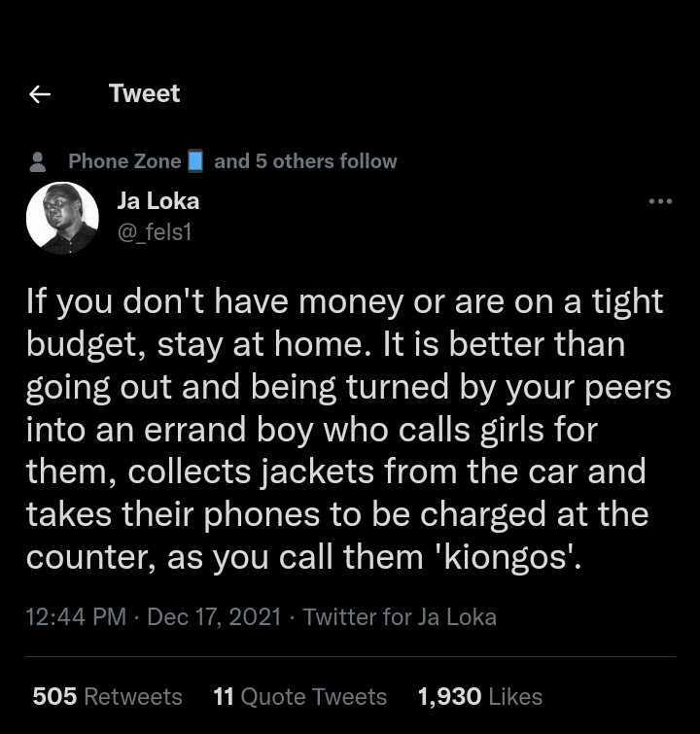Click the Dec 17, 2021 date
The height and width of the screenshot is (734, 700).
pos(214,616)
